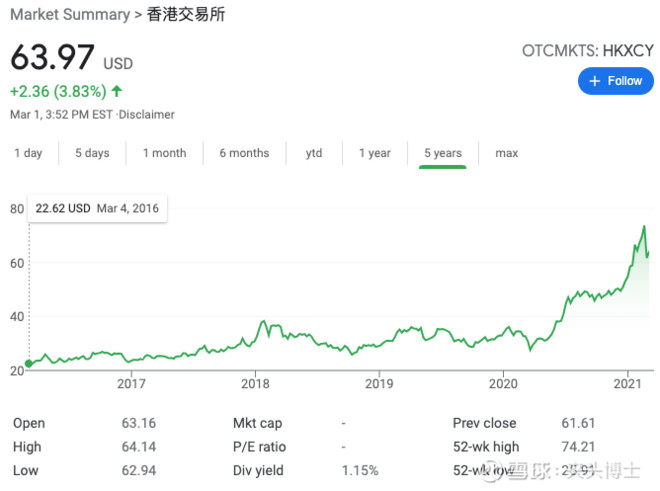Click the Mar 1, 3:52 PM EST timestamp

(61, 115)
